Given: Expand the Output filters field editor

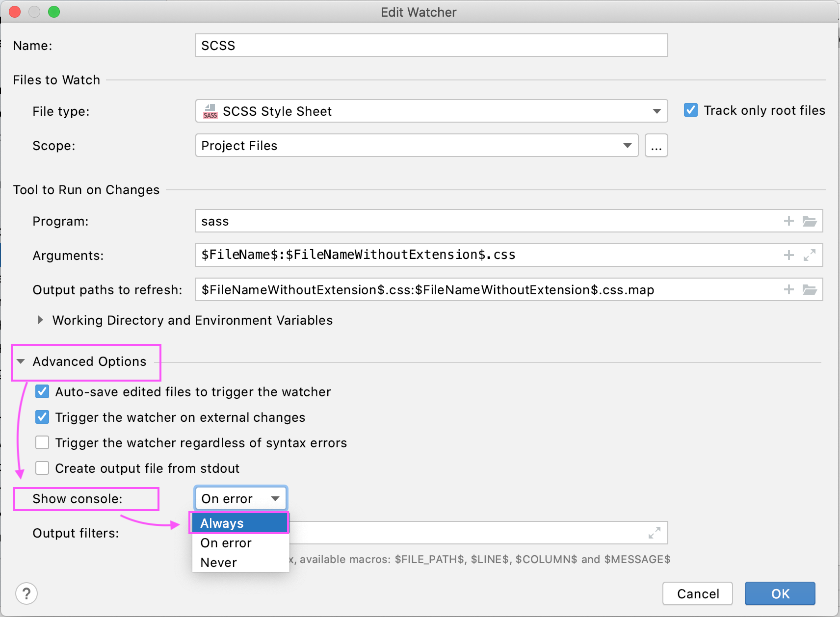Looking at the screenshot, I should pyautogui.click(x=654, y=533).
